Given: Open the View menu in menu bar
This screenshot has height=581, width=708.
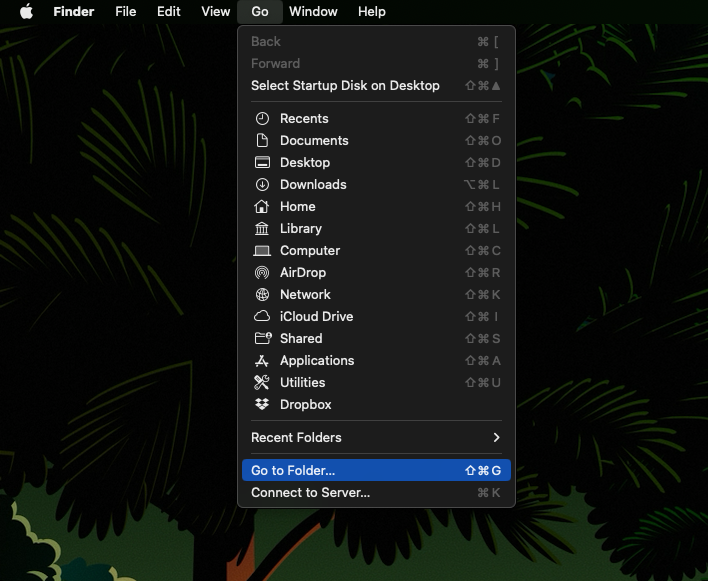Looking at the screenshot, I should tap(215, 12).
